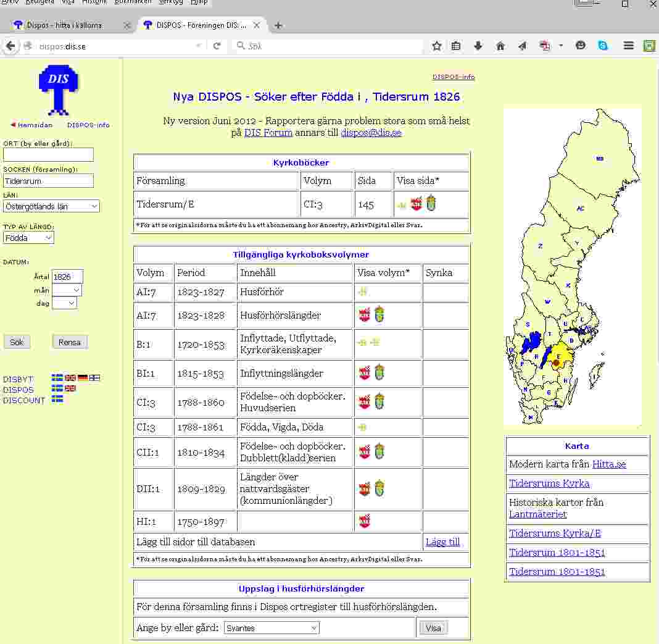This screenshot has height=644, width=659.
Task: Click the Visa button
Action: (x=433, y=628)
